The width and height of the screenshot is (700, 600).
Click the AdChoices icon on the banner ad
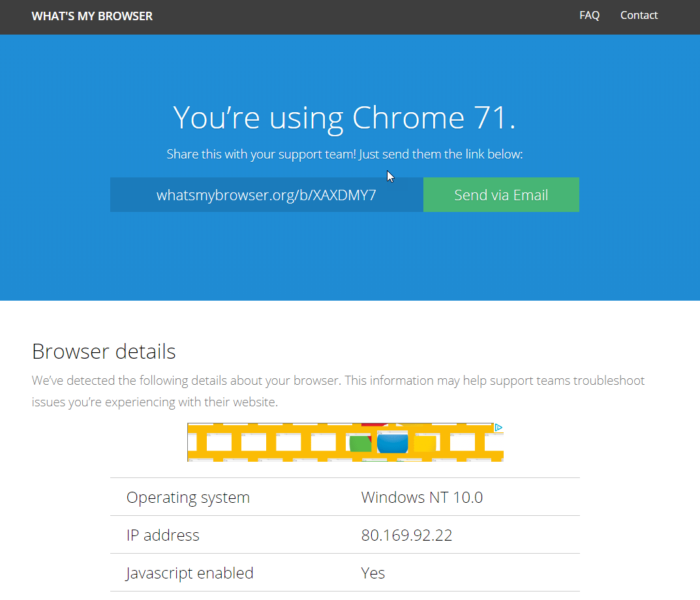(x=498, y=428)
